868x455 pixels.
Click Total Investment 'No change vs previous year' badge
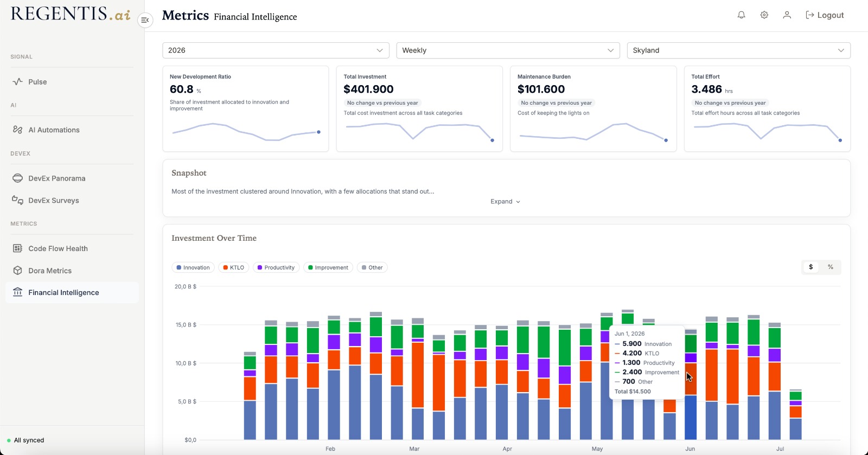382,103
